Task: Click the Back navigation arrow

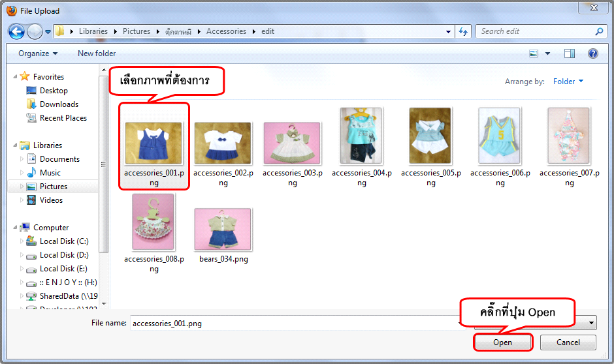Action: pyautogui.click(x=16, y=32)
